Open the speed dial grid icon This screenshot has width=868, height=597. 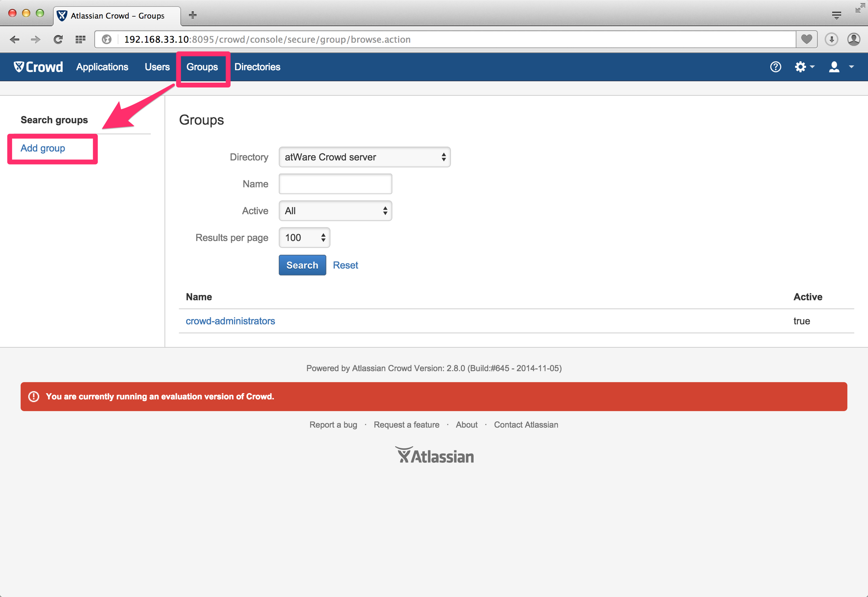81,39
